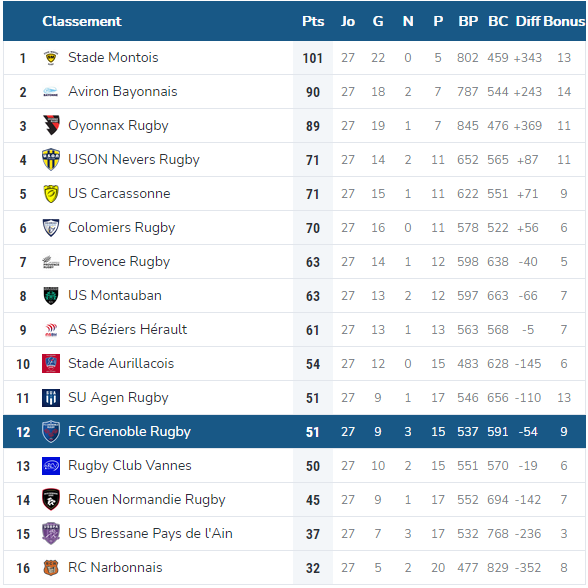Click the Stade Montois team logo
Image resolution: width=588 pixels, height=588 pixels.
click(51, 58)
